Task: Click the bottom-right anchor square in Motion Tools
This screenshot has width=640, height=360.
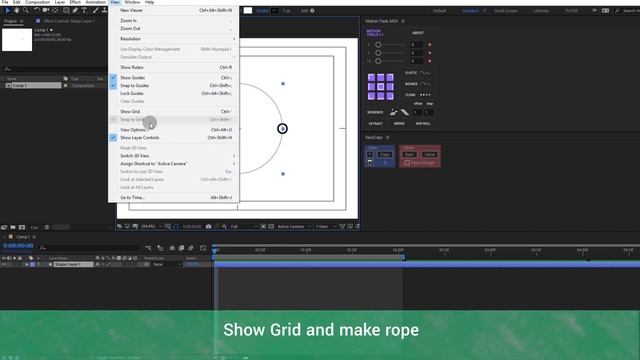Action: click(390, 96)
